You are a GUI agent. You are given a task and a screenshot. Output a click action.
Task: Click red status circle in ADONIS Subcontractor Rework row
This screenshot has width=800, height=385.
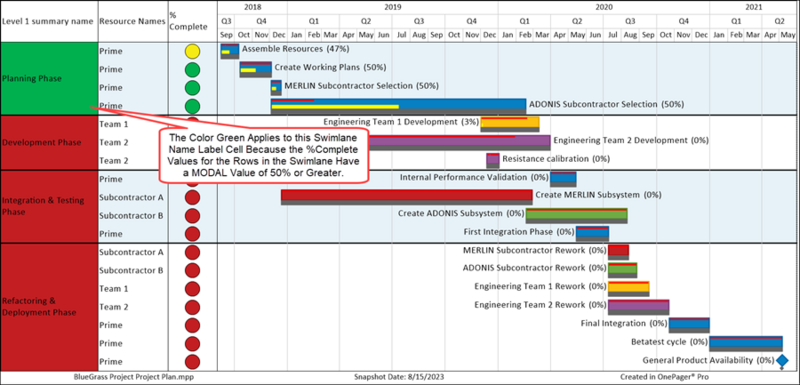(x=192, y=270)
